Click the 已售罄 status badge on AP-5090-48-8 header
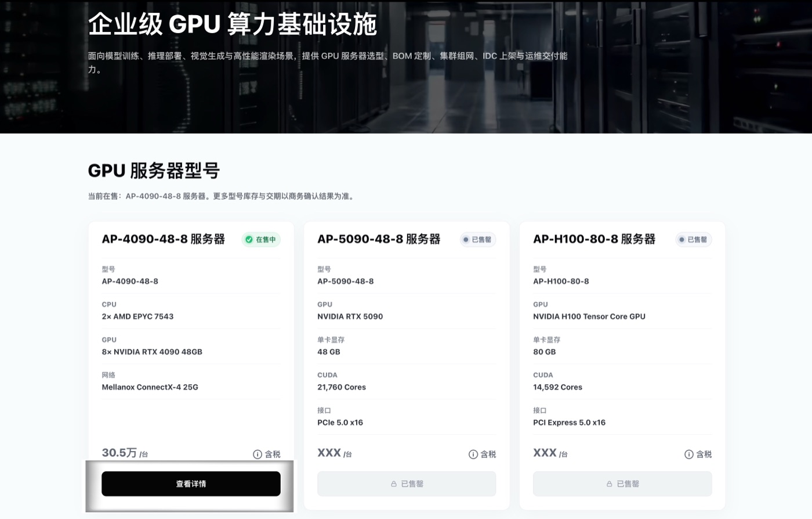 tap(478, 239)
